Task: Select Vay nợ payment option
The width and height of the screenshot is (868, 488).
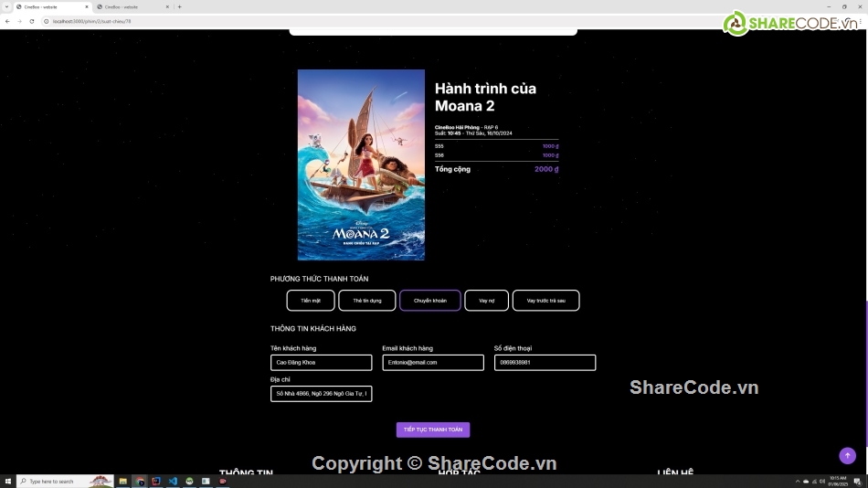Action: pos(487,301)
